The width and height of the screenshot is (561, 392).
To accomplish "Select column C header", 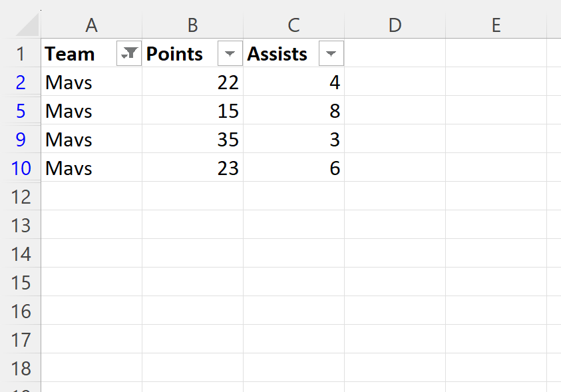I will [294, 25].
